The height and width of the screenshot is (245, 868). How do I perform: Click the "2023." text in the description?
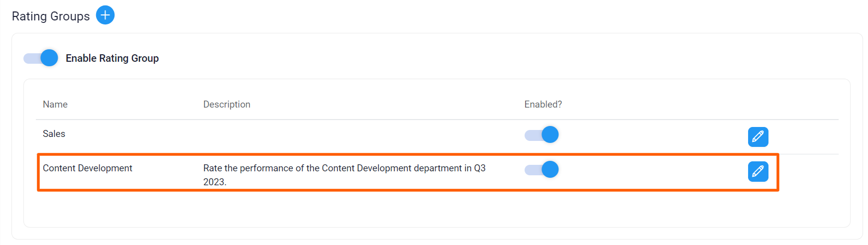215,182
